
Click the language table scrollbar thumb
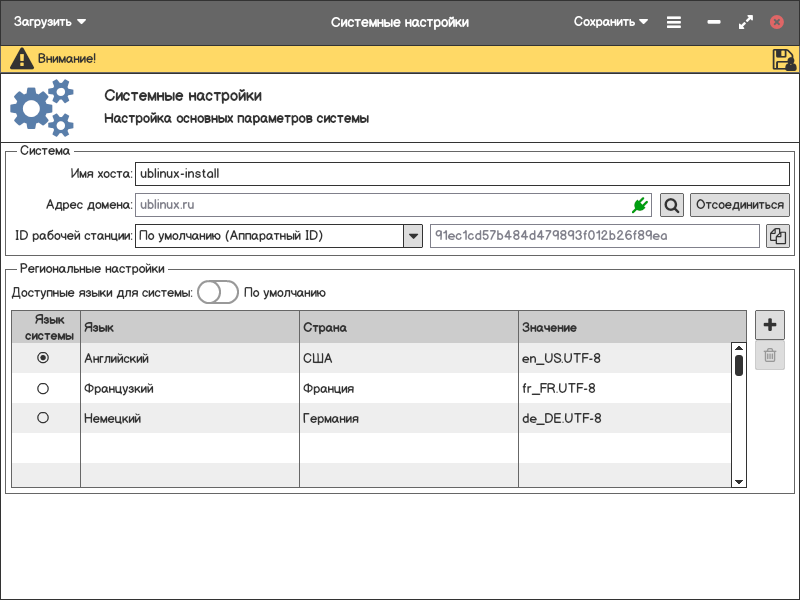[739, 364]
